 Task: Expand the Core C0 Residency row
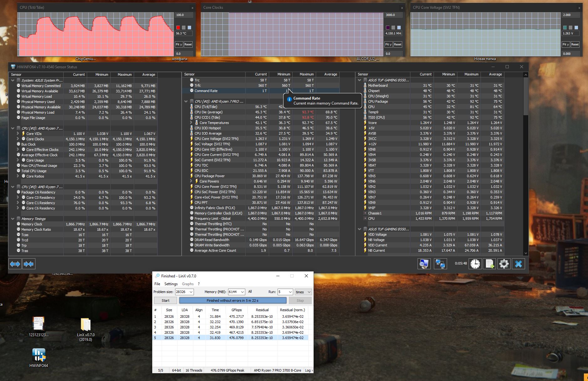[18, 198]
